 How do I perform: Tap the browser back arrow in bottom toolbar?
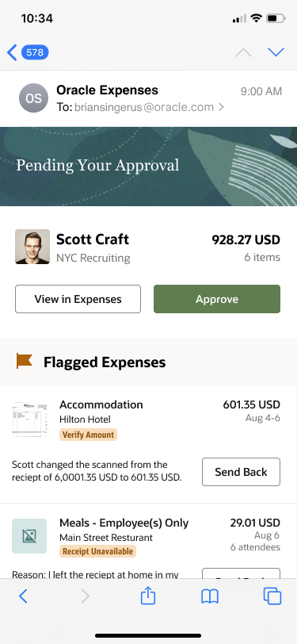pyautogui.click(x=23, y=596)
